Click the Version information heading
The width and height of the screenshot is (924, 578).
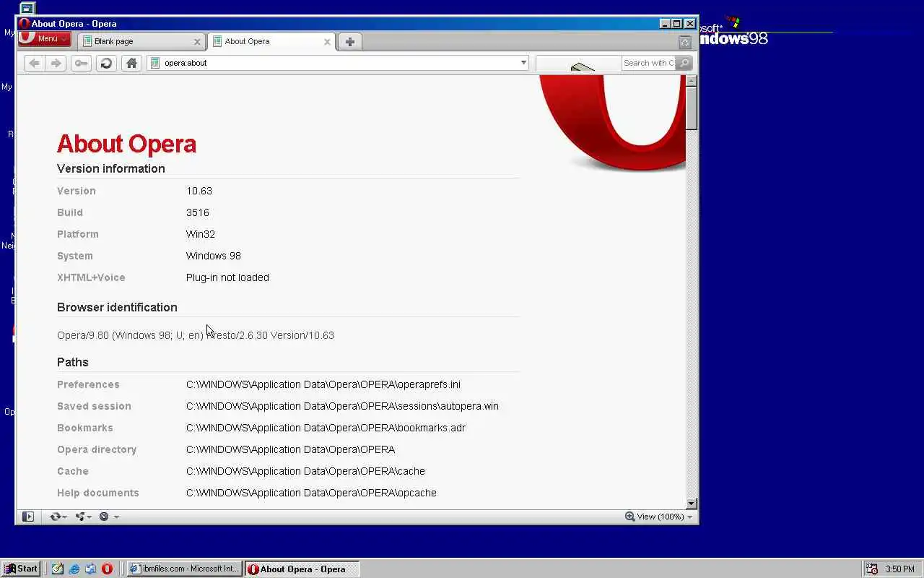(x=111, y=168)
